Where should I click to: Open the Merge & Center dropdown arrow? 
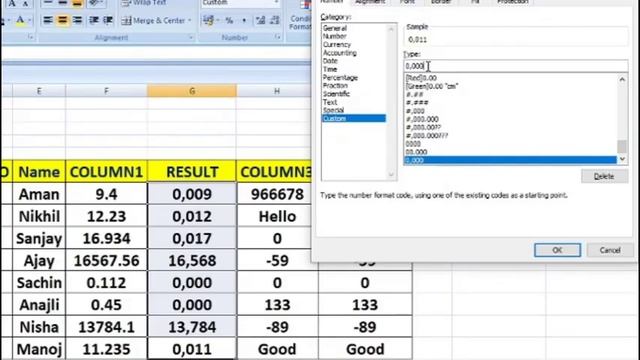pos(190,20)
